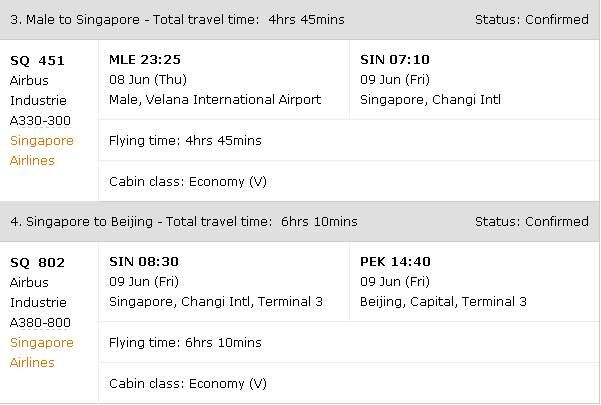The width and height of the screenshot is (601, 405).
Task: Open the Singapore Airlines link under SQ 451
Action: click(41, 150)
